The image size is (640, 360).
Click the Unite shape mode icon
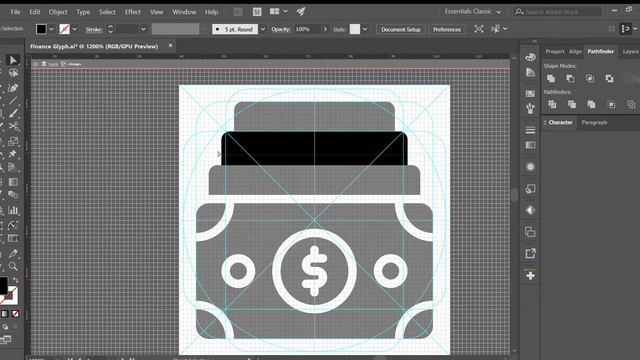pyautogui.click(x=551, y=78)
